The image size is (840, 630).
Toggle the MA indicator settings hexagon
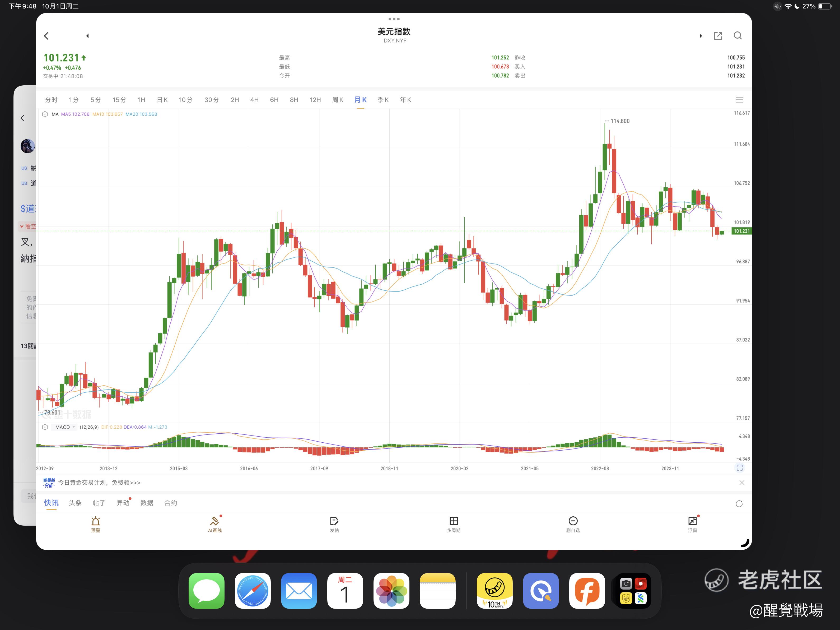coord(45,114)
